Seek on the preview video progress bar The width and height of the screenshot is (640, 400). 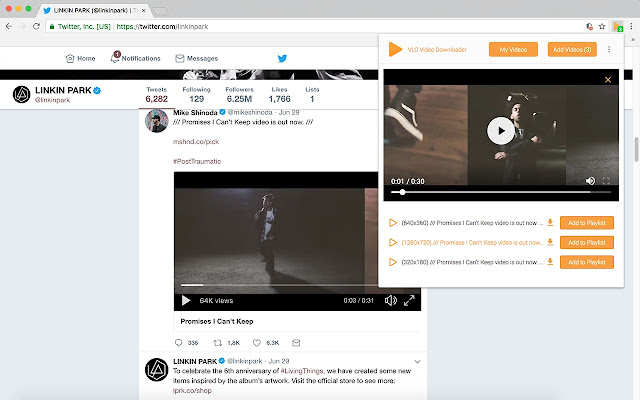[x=501, y=192]
